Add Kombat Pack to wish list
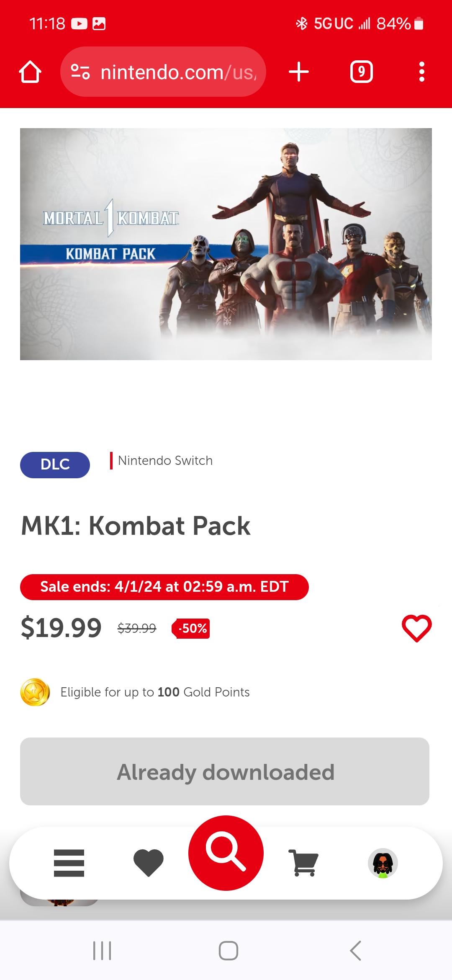This screenshot has width=452, height=980. click(416, 628)
